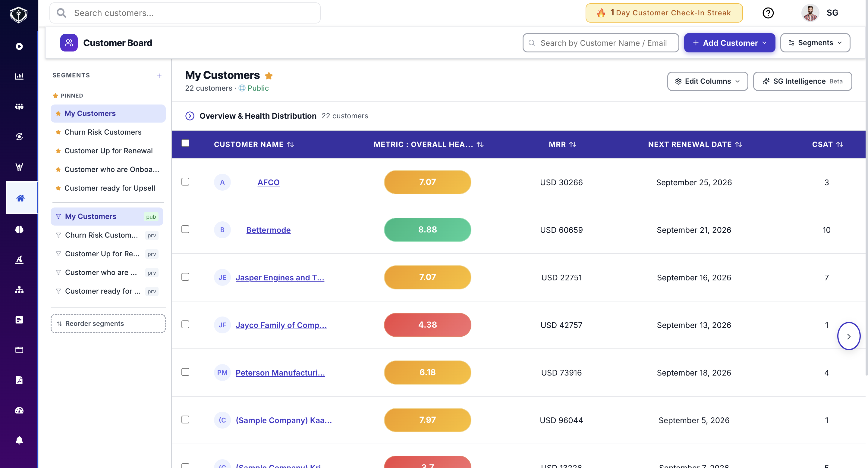Click the SG user avatar
This screenshot has width=868, height=468.
[x=810, y=13]
